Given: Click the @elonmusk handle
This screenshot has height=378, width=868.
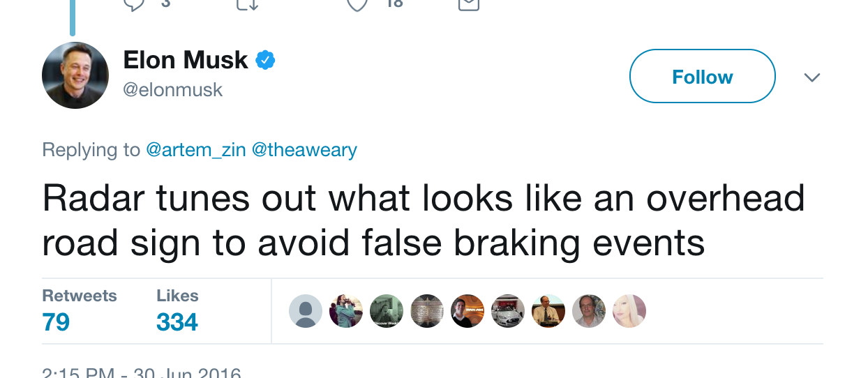Looking at the screenshot, I should [x=173, y=90].
